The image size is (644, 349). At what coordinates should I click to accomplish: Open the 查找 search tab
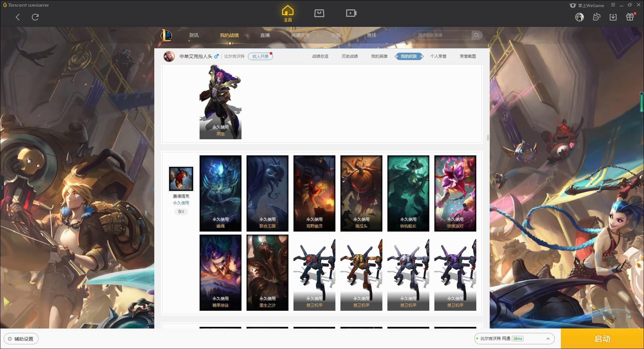click(x=372, y=35)
